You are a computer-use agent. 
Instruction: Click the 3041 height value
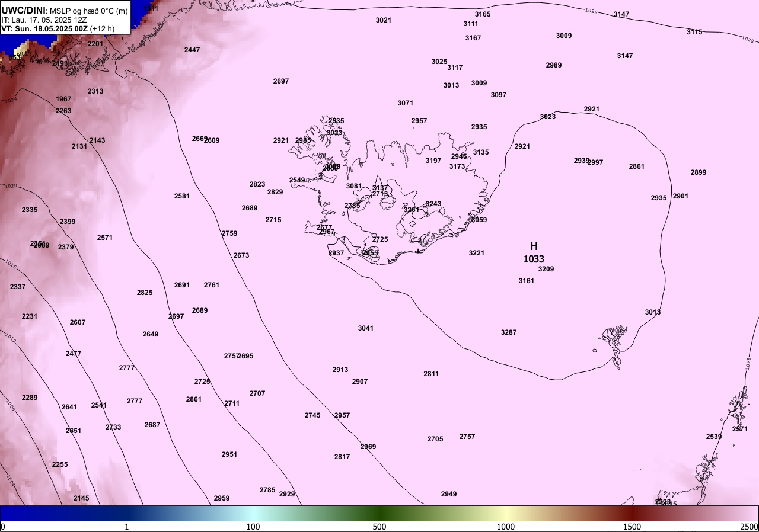[x=366, y=328]
